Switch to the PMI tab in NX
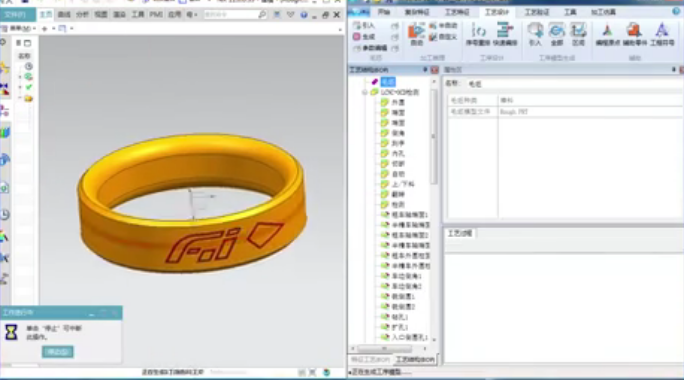 156,15
